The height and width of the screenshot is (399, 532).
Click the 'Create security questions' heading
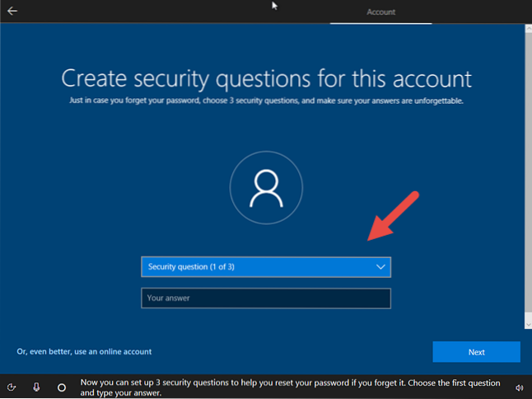(x=266, y=79)
